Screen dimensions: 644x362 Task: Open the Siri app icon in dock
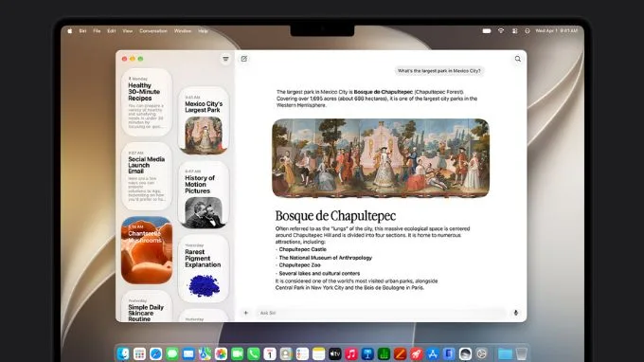[x=465, y=353]
